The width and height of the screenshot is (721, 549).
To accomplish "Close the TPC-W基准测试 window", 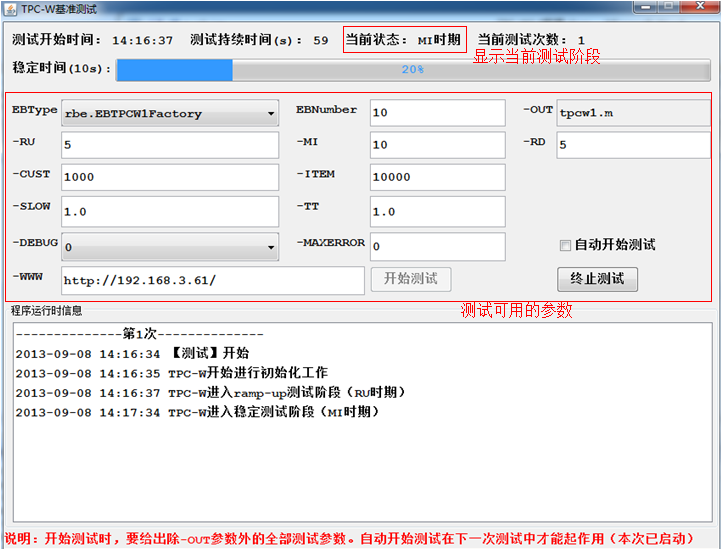I will coord(700,6).
